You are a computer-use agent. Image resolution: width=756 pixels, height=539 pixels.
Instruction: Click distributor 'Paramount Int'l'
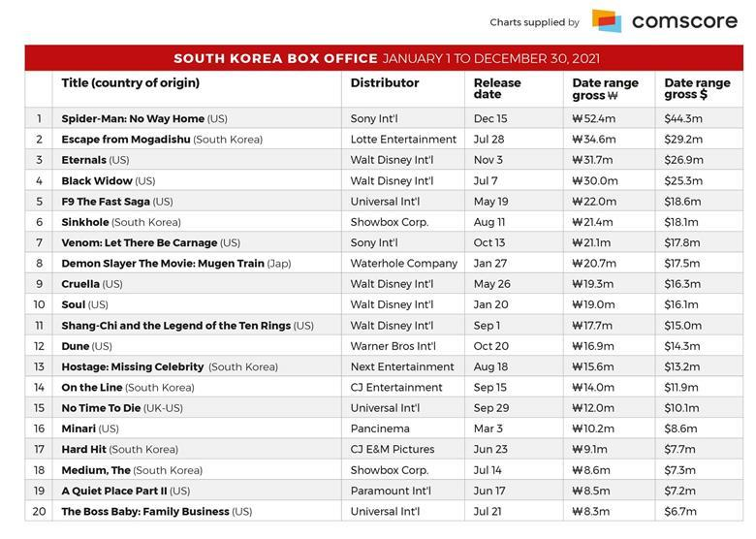(x=391, y=491)
